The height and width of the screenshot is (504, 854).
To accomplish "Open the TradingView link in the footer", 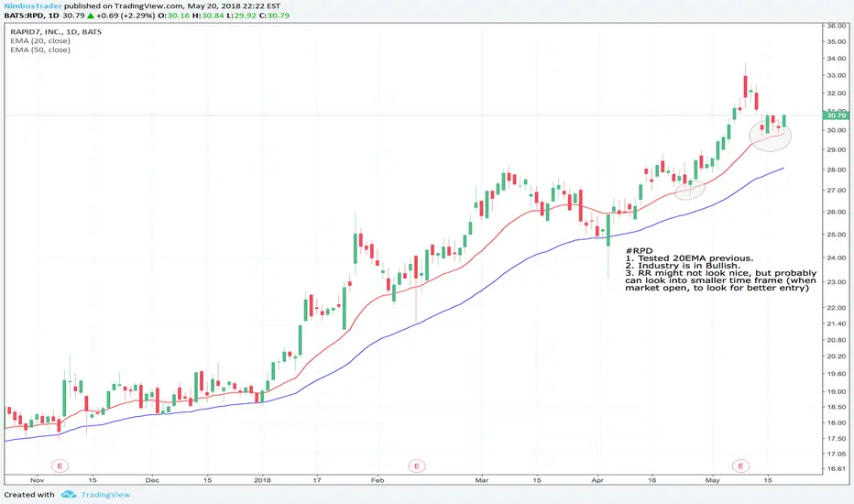I will [105, 495].
